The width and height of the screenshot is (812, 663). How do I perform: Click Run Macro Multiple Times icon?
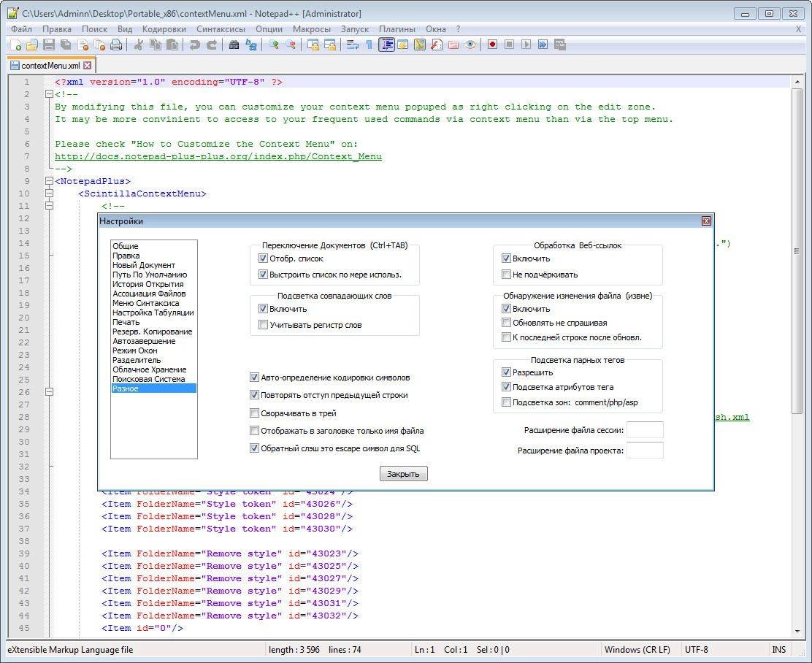click(x=543, y=45)
